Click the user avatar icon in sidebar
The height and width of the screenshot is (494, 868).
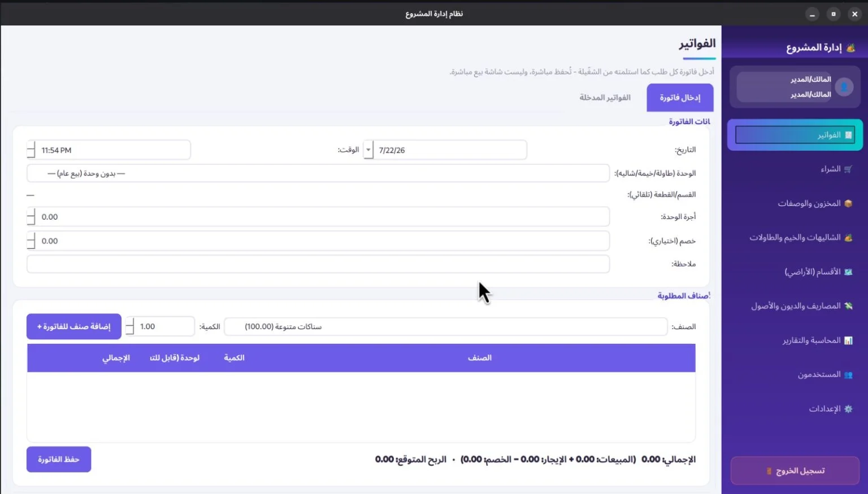click(844, 87)
